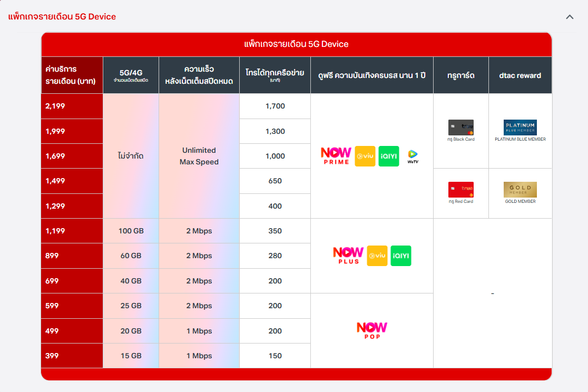Click the red table title banner
Screen dimensions: 588x392
[296, 44]
